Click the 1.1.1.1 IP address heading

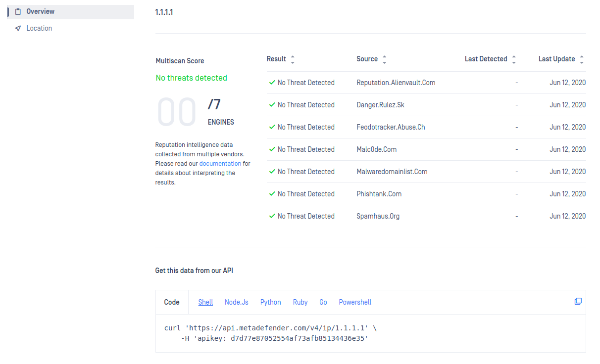[164, 12]
